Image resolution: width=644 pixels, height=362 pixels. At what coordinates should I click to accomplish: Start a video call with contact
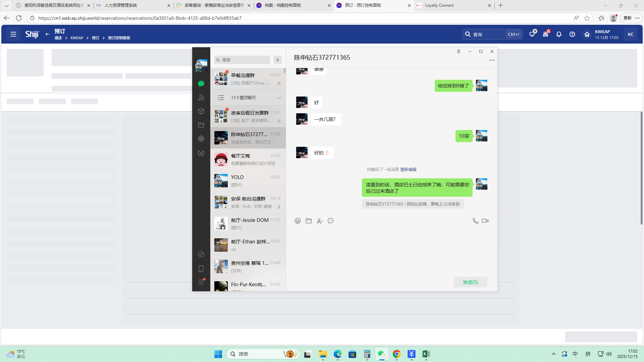[485, 221]
